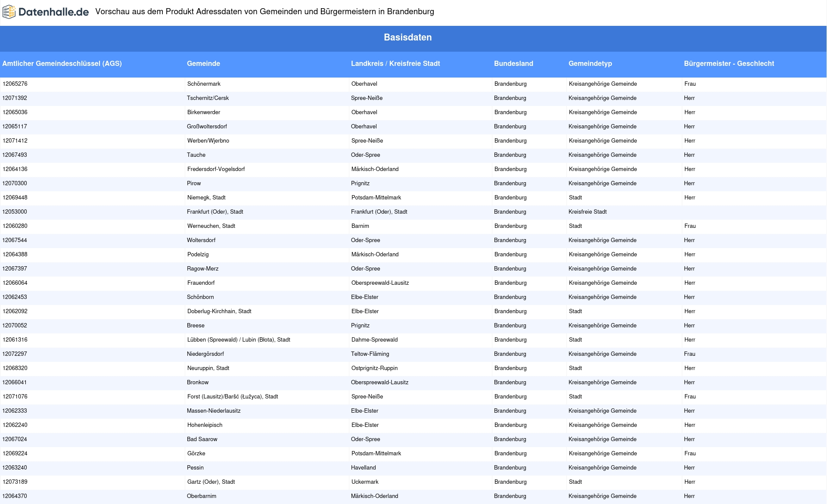The image size is (827, 504).
Task: Select the Stadt type cell in Werneuchen row
Action: [624, 226]
